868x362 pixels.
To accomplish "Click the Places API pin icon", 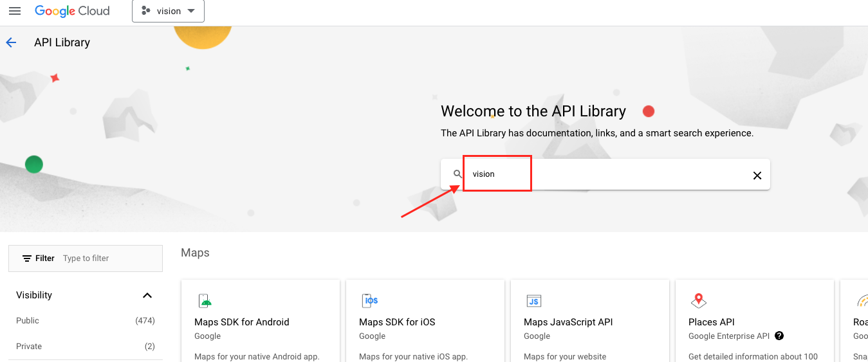I will [x=698, y=300].
